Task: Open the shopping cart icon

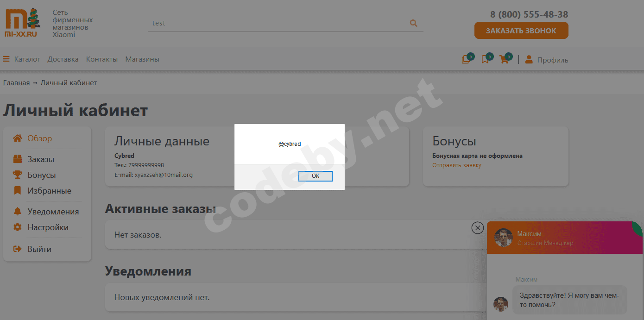Action: (x=504, y=59)
